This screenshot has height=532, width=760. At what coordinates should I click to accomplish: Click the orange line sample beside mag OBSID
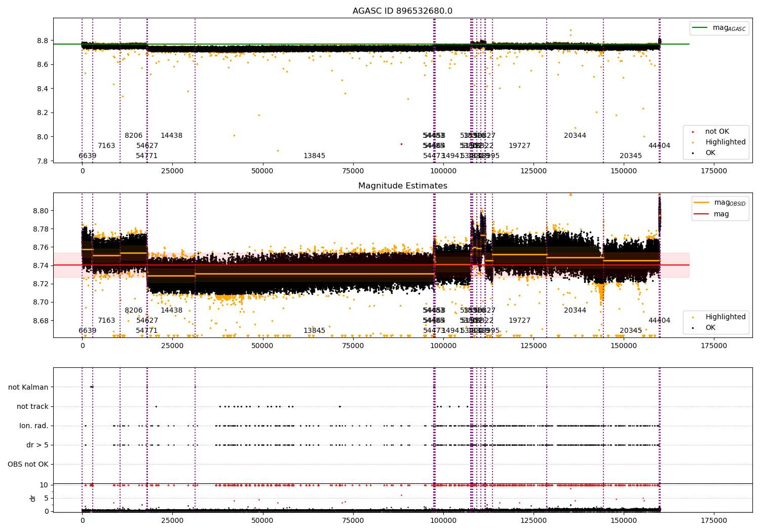(702, 203)
